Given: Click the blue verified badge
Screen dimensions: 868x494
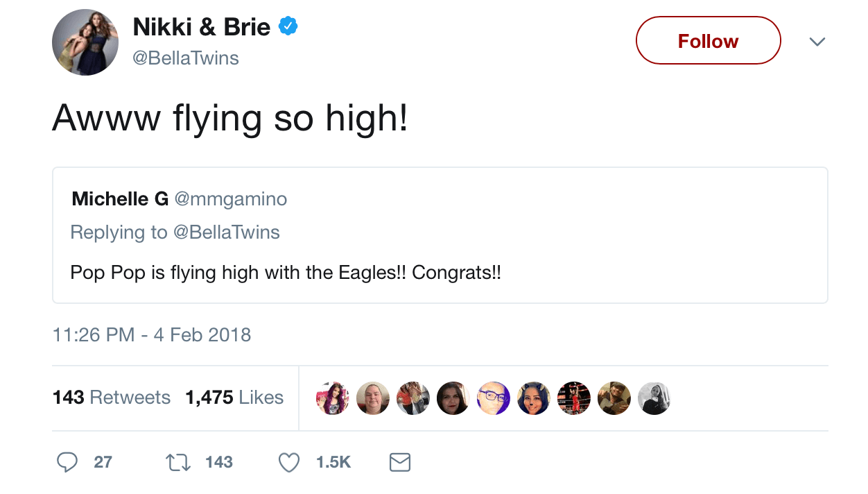Looking at the screenshot, I should (x=288, y=27).
